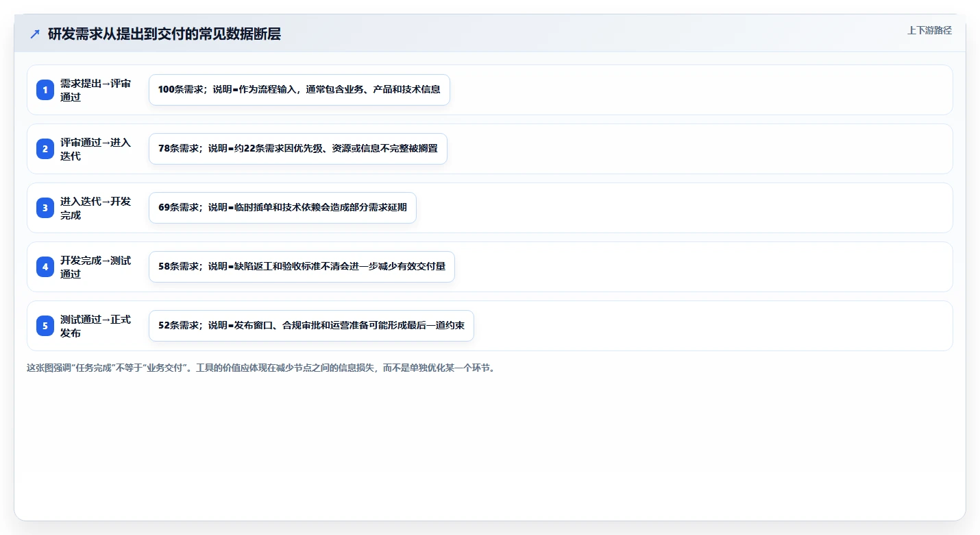The height and width of the screenshot is (535, 980).
Task: Click the title 研发需求从提出到交付的常见数据断层
Action: pyautogui.click(x=164, y=34)
